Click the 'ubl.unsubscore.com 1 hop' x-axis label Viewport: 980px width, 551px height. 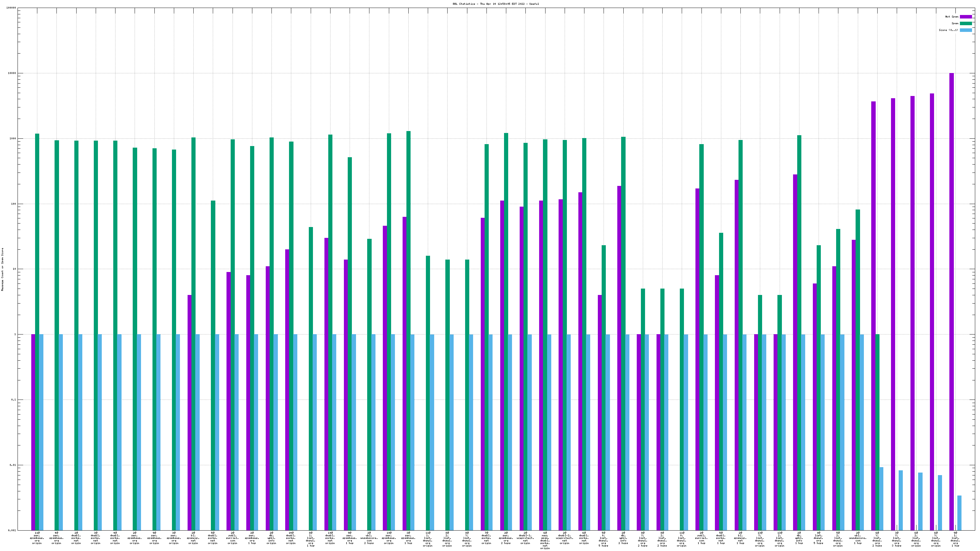coord(857,538)
